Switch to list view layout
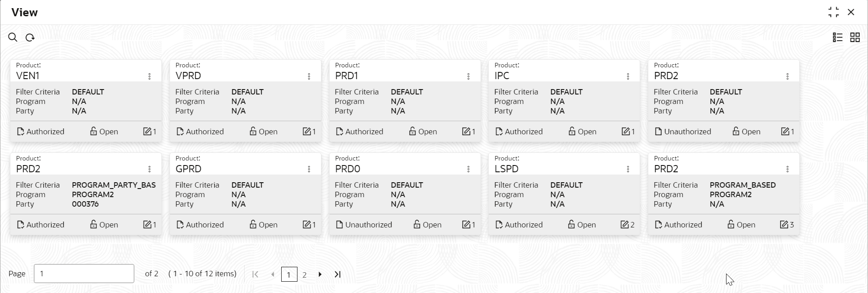Screen dimensions: 868x293 (838, 38)
